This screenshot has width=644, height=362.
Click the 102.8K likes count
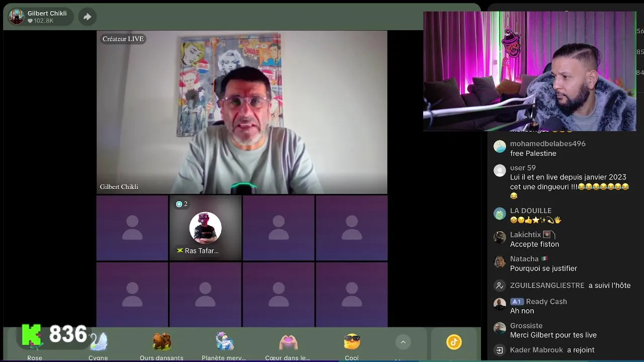[x=40, y=21]
